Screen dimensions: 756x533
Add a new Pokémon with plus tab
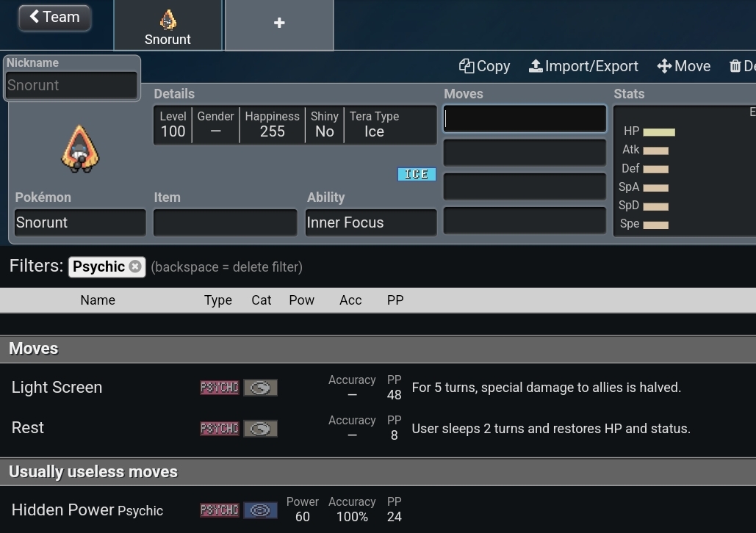pos(279,25)
